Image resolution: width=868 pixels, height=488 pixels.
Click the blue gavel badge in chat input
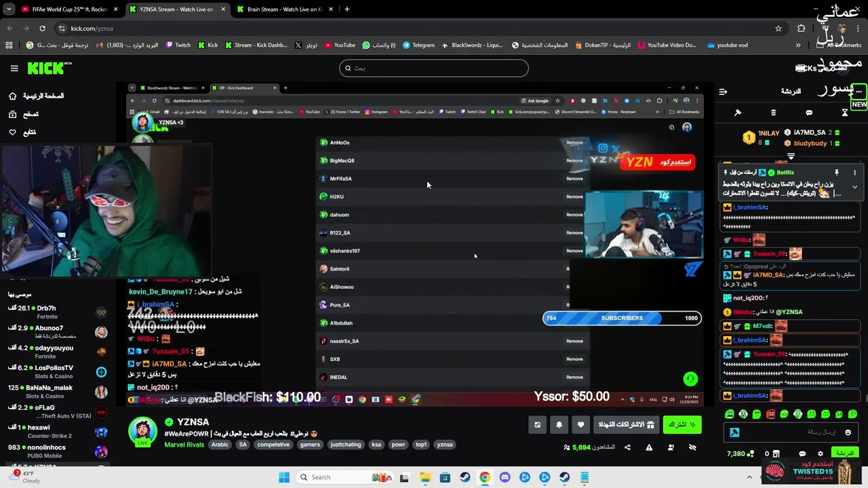[x=734, y=432]
